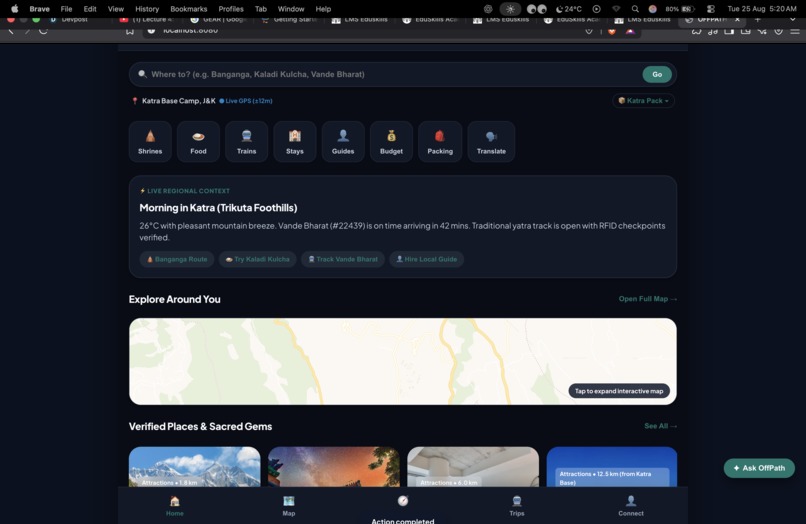Click Tap to expand interactive map
806x524 pixels.
[619, 391]
